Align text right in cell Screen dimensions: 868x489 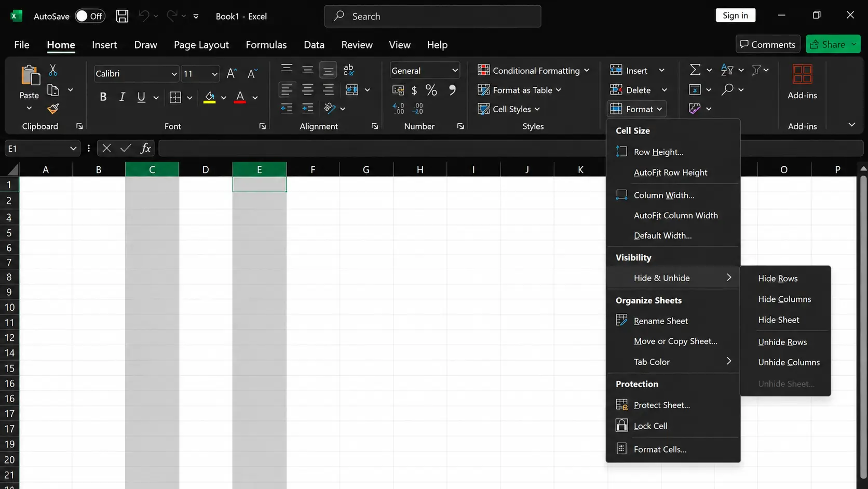tap(328, 90)
